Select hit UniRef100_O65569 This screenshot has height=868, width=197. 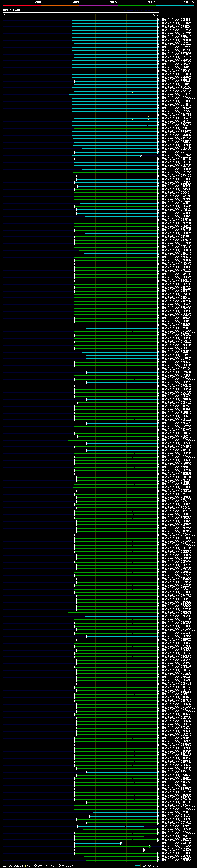[x=177, y=111]
